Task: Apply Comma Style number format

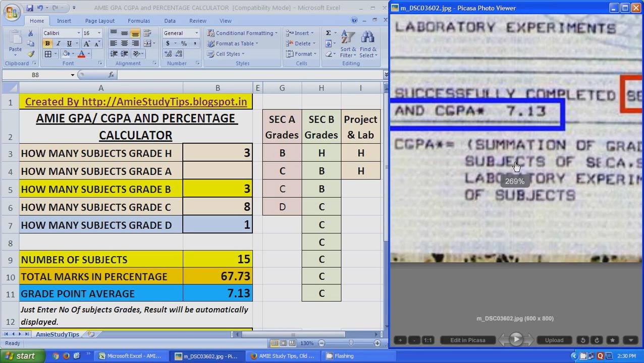Action: [194, 44]
